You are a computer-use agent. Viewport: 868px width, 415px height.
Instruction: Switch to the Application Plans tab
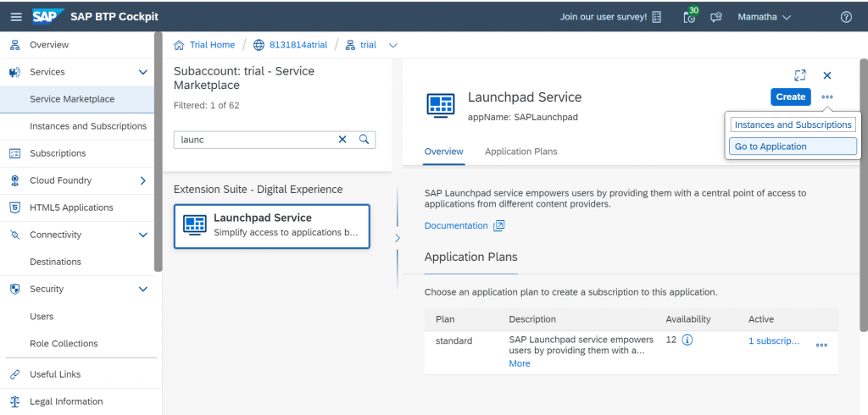pyautogui.click(x=521, y=151)
